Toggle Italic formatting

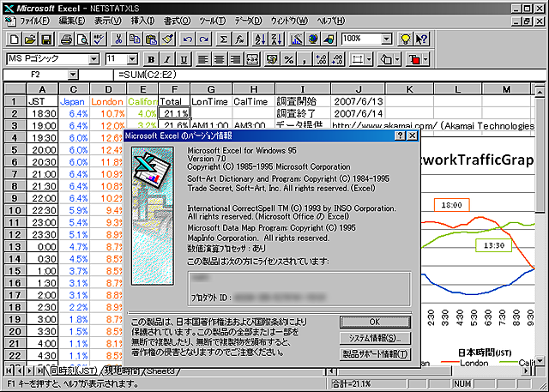point(167,59)
